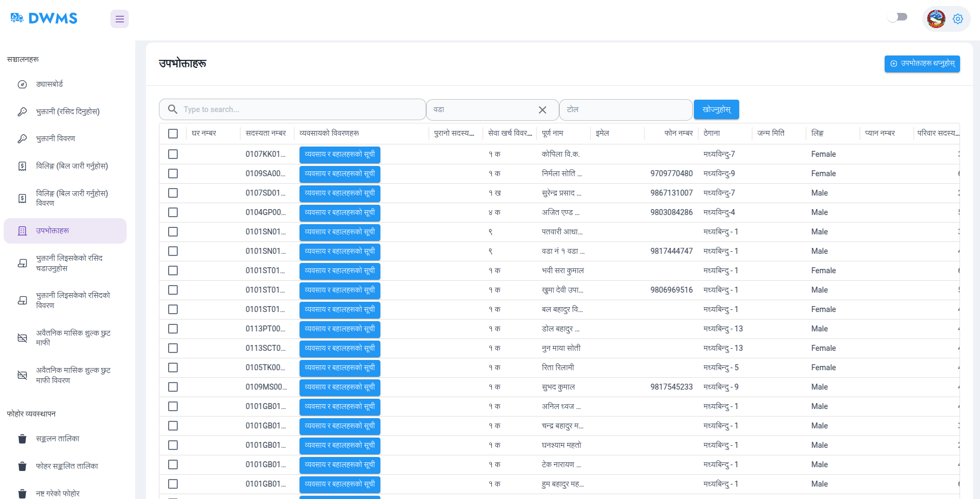Toggle the dark mode switch

point(897,17)
